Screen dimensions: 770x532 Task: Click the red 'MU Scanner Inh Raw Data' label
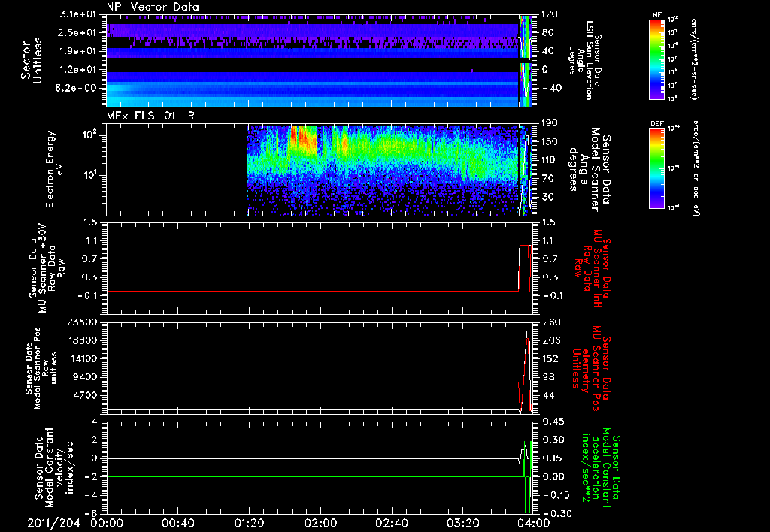591,268
